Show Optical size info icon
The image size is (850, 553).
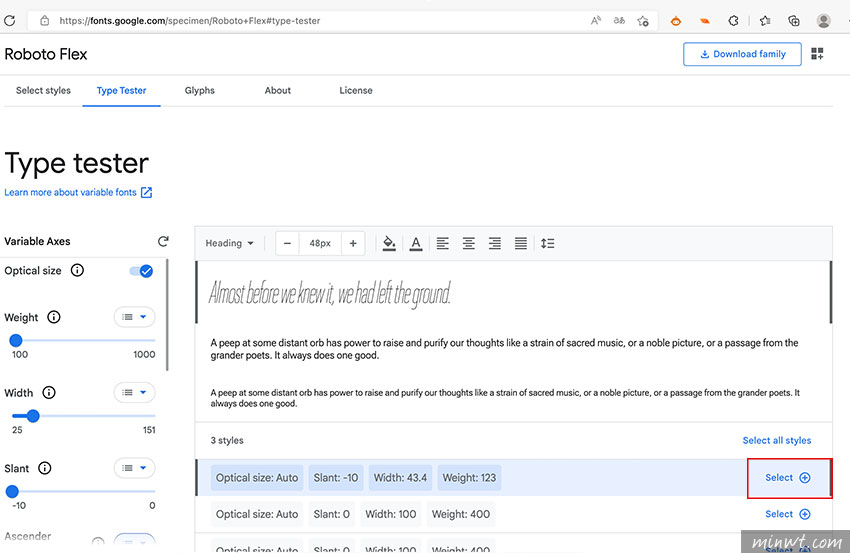(78, 270)
